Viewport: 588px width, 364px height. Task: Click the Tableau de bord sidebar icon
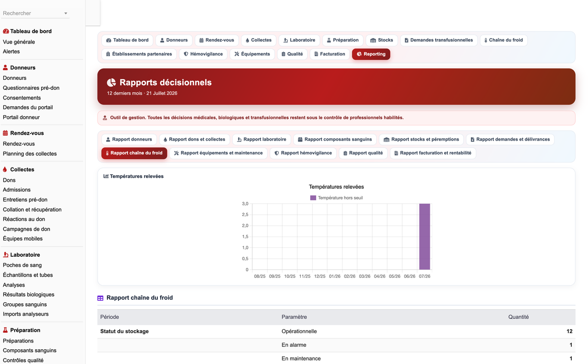6,31
